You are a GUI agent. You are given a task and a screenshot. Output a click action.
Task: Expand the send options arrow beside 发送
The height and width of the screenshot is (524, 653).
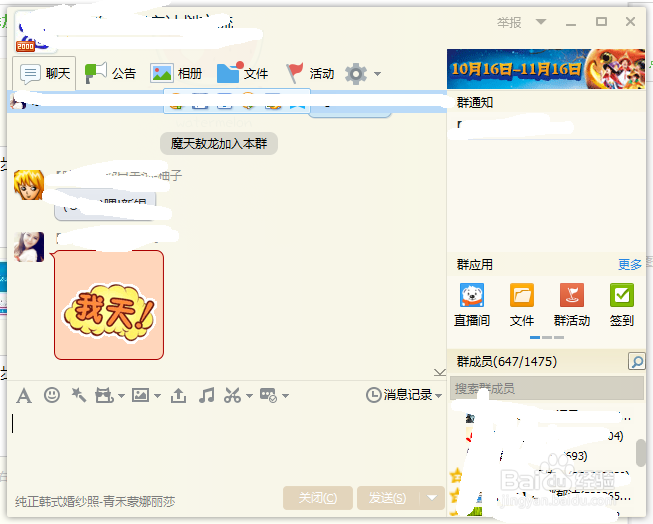[432, 498]
